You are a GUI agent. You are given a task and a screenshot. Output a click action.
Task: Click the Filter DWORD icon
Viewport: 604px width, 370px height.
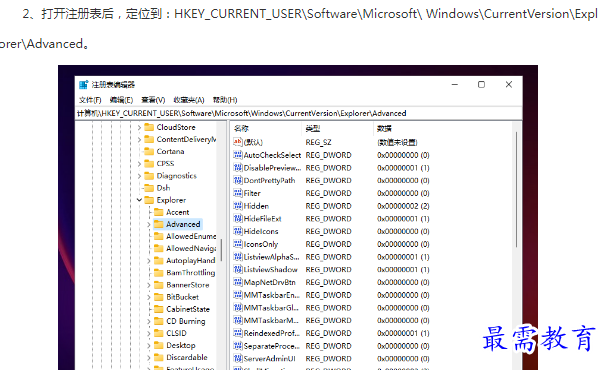click(238, 193)
